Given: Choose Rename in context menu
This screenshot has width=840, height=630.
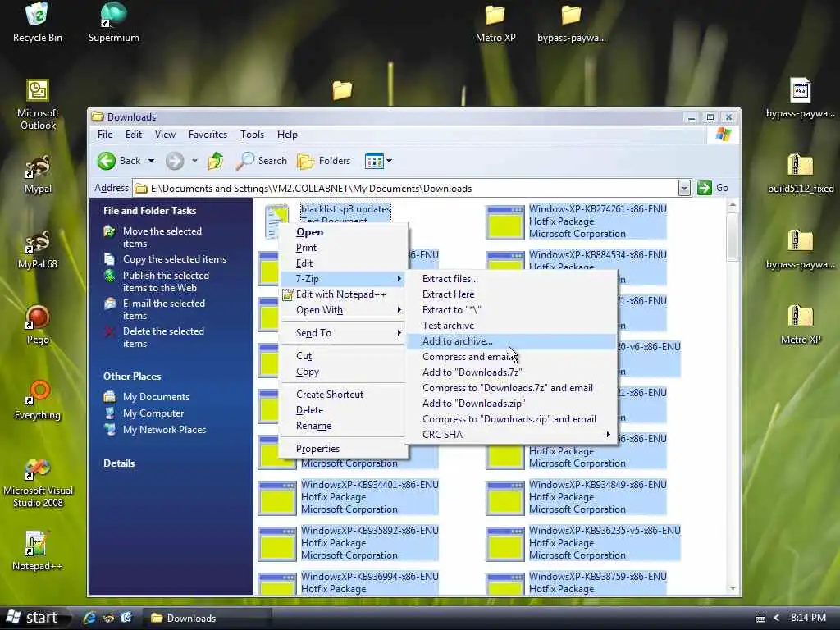Looking at the screenshot, I should tap(343, 426).
